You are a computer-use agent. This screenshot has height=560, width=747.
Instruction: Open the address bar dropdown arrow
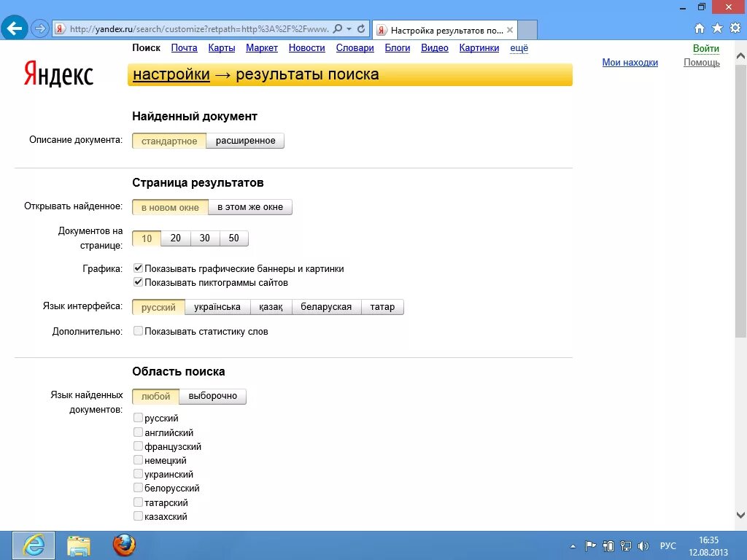point(349,28)
